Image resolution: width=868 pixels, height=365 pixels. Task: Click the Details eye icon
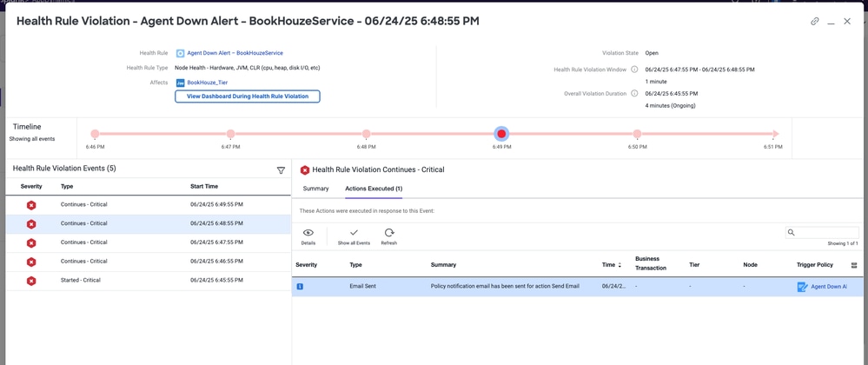tap(308, 233)
